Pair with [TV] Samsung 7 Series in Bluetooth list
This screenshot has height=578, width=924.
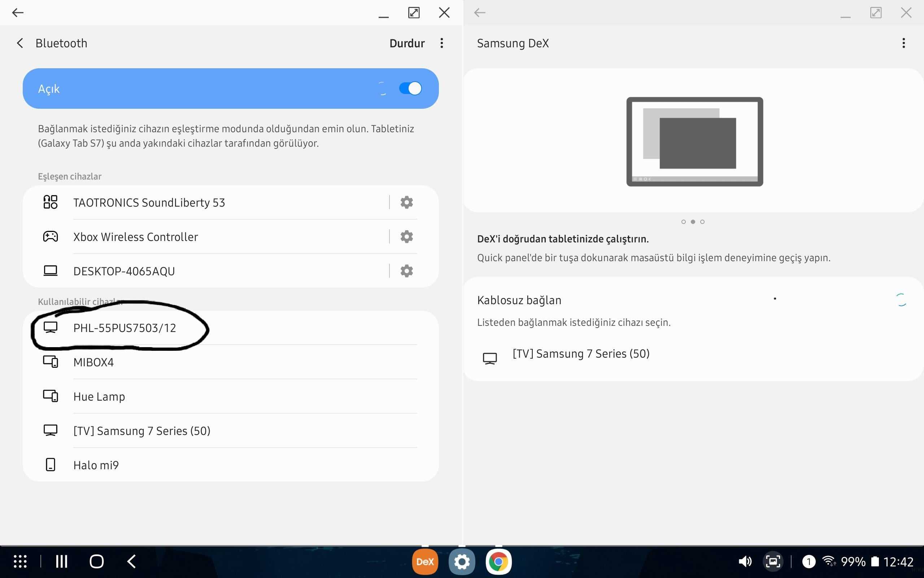click(231, 431)
